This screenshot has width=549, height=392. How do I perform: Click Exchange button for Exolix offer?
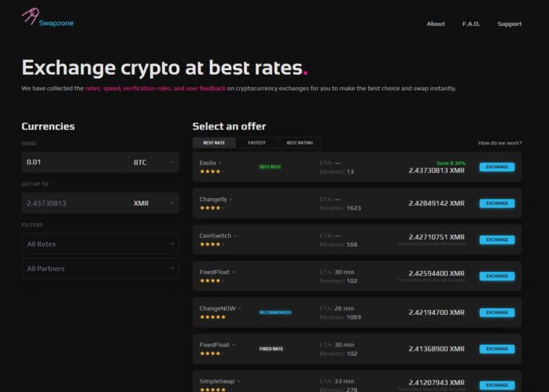(x=496, y=167)
